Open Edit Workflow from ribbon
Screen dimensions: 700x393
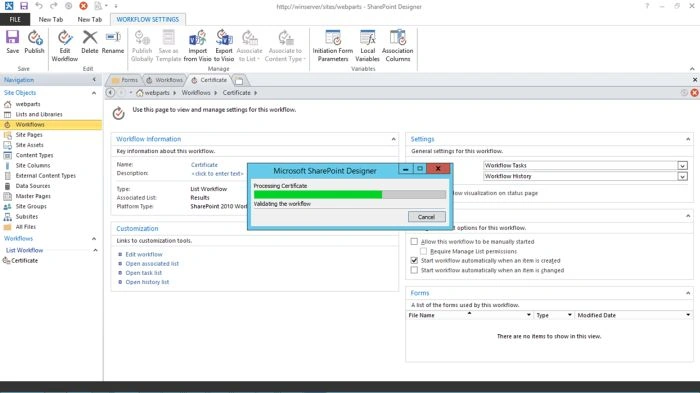(65, 46)
